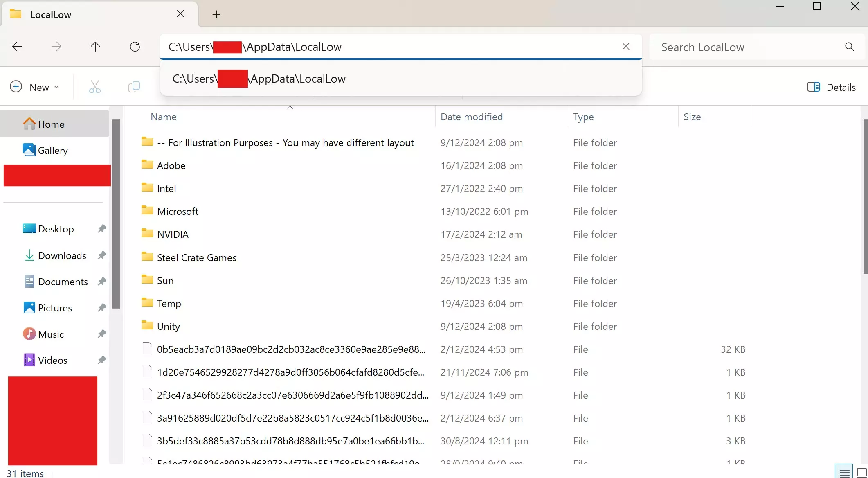Click the Refresh icon
Viewport: 868px width, 478px height.
point(135,47)
